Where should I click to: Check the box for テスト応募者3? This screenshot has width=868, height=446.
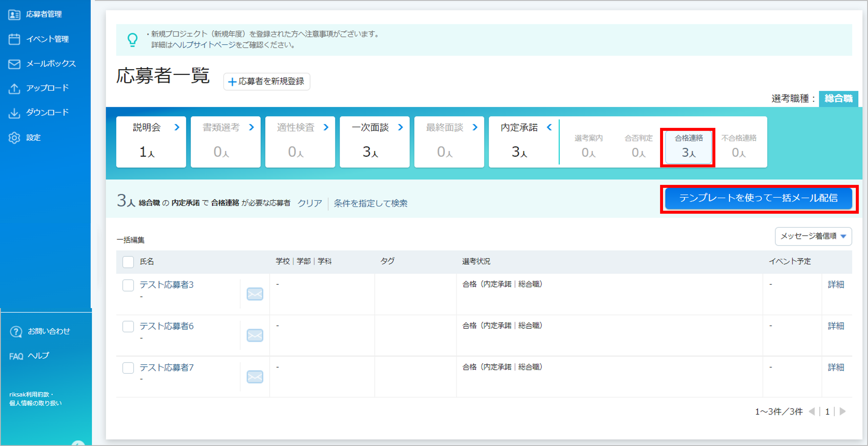[128, 285]
